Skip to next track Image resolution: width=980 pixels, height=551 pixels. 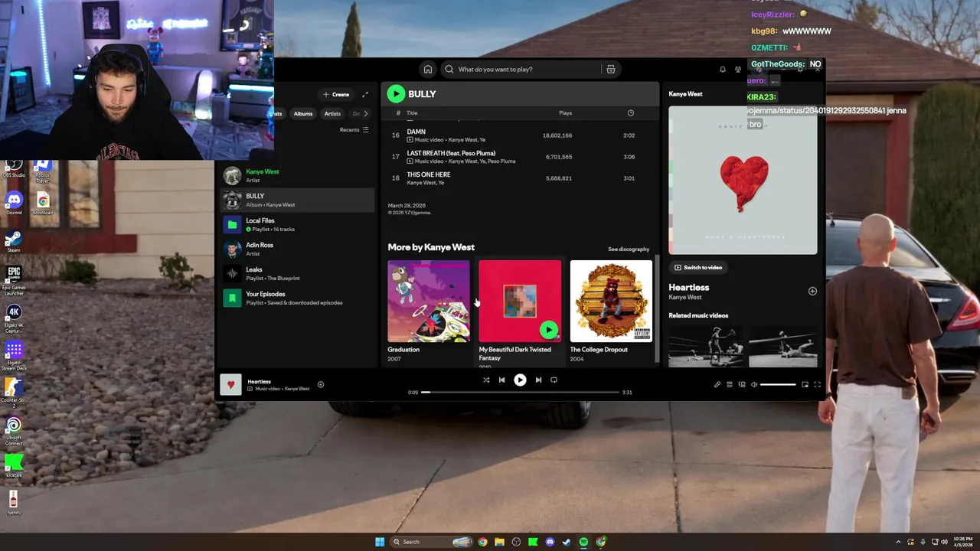(538, 380)
